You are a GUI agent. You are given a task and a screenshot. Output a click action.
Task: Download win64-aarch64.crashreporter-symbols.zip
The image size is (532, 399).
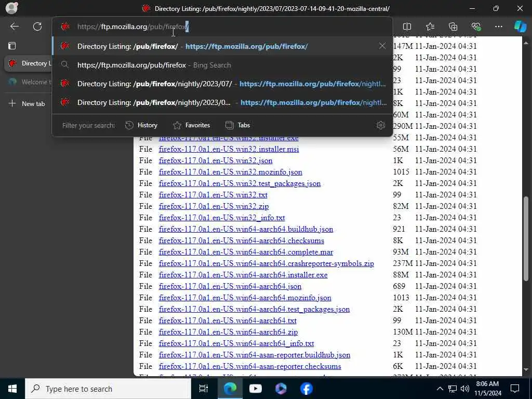coord(267,263)
